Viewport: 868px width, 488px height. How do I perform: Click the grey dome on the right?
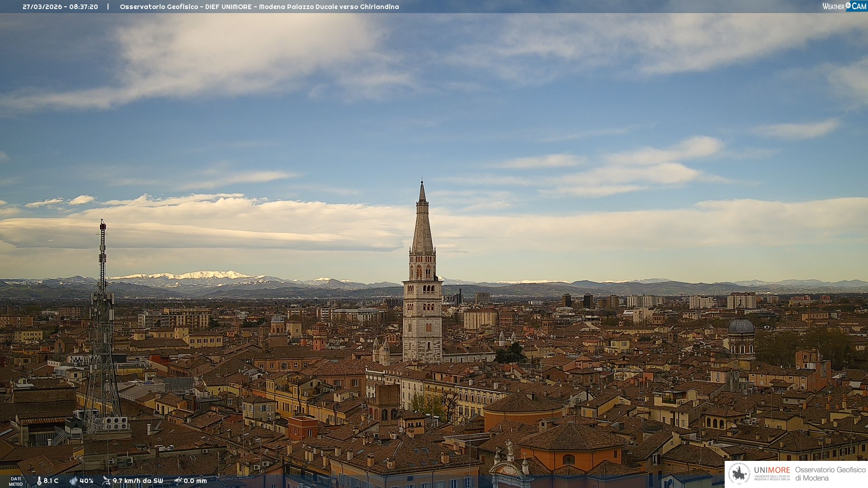(741, 327)
